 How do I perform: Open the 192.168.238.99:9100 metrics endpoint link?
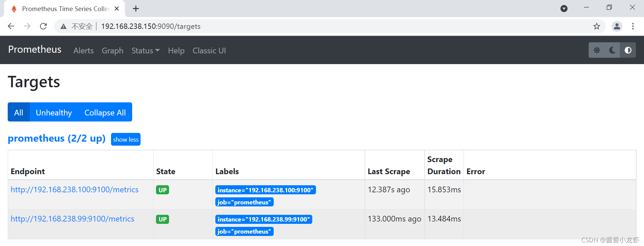point(72,219)
